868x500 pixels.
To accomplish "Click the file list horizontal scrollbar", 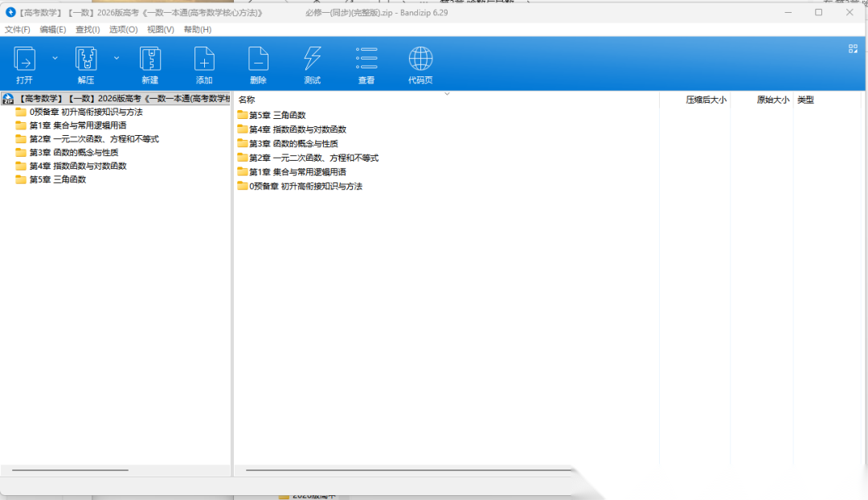I will [402, 470].
